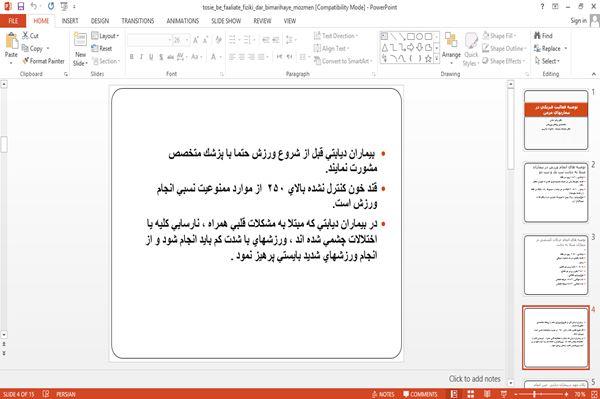Image resolution: width=600 pixels, height=399 pixels.
Task: Open the font size dropdown
Action: click(x=187, y=40)
